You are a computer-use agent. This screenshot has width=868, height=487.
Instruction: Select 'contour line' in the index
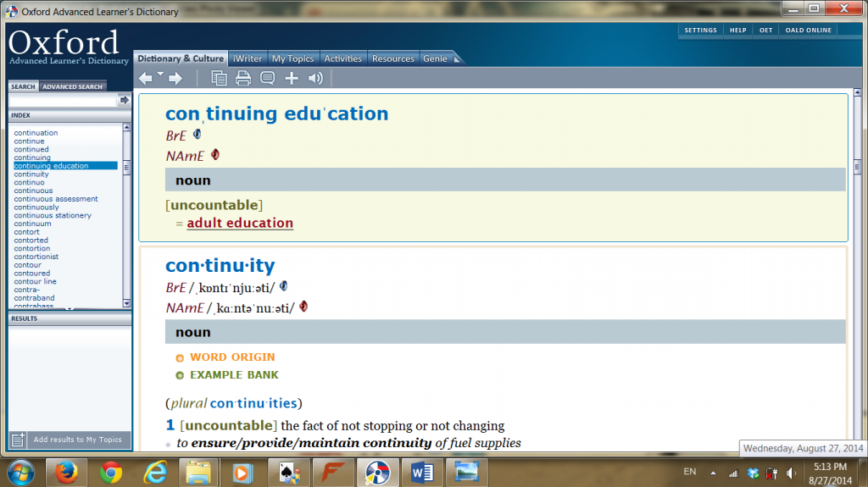[x=36, y=282]
